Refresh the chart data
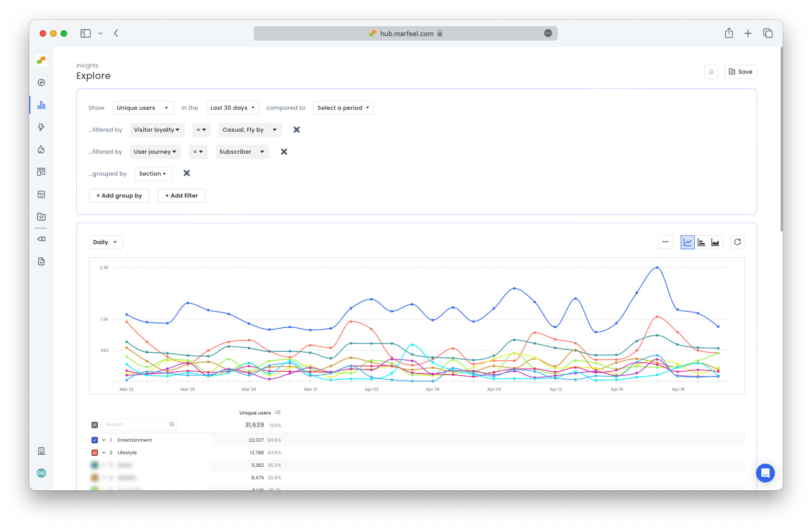812x529 pixels. (738, 242)
